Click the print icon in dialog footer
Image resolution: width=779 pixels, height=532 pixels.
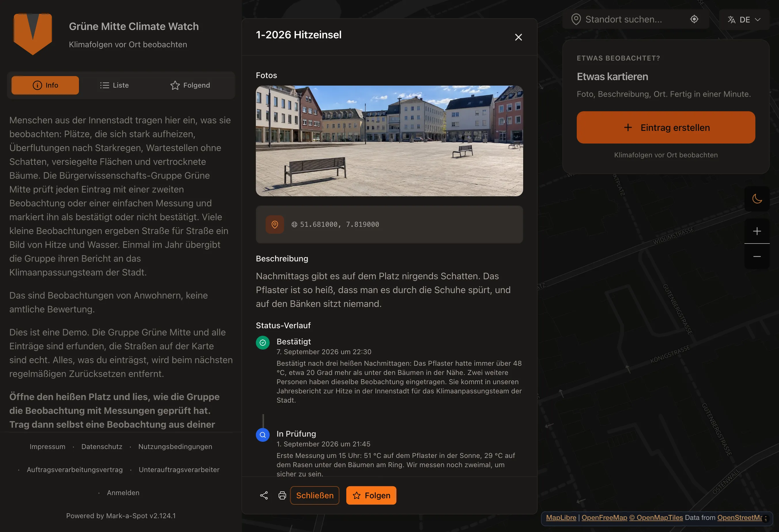[282, 495]
